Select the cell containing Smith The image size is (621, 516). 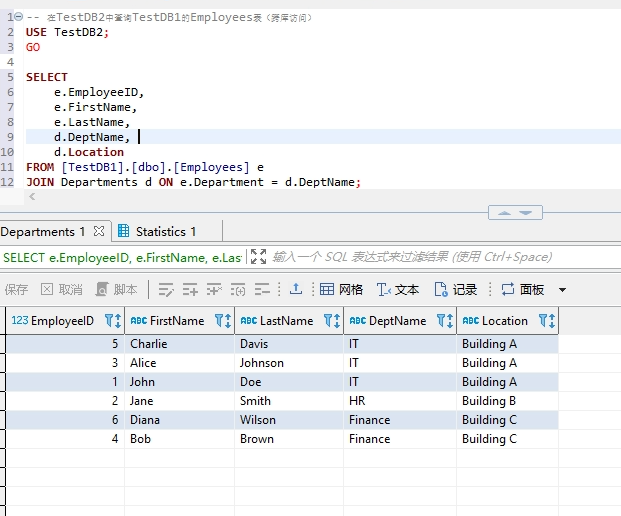click(289, 401)
